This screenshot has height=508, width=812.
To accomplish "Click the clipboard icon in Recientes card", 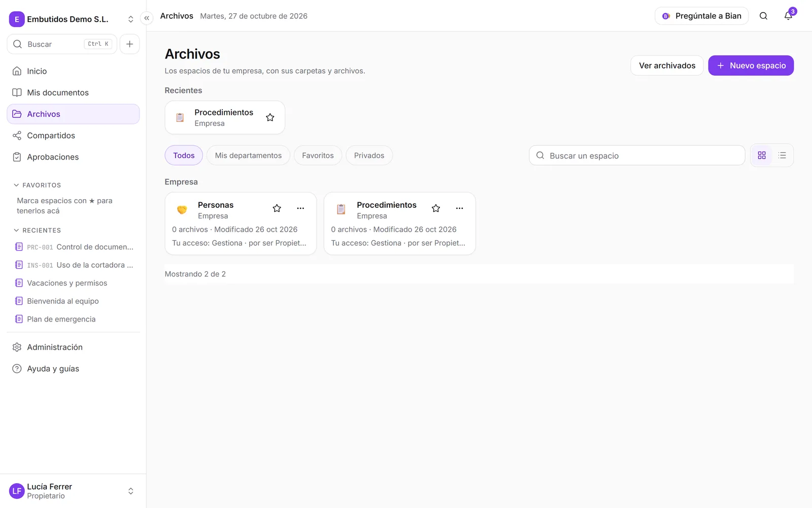I will 180,117.
